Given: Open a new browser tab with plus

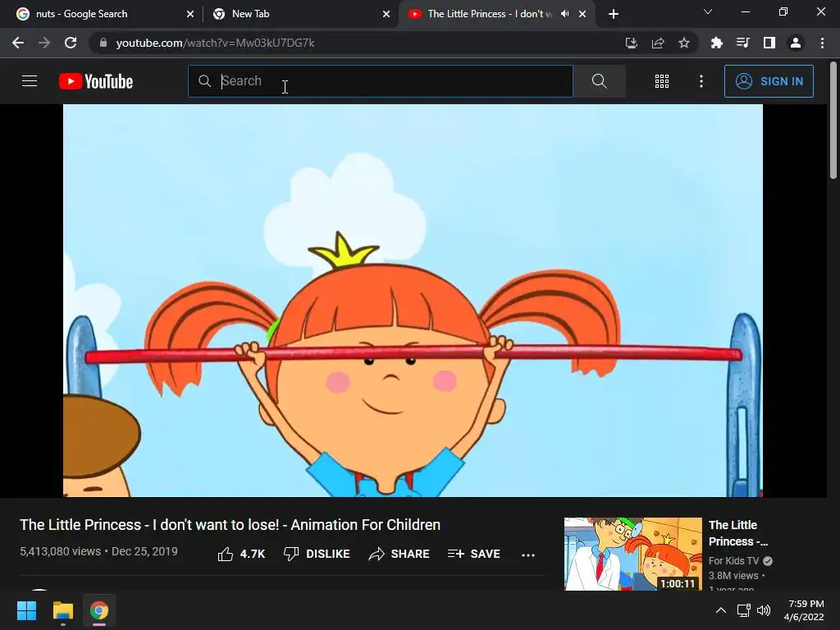Looking at the screenshot, I should pyautogui.click(x=614, y=14).
